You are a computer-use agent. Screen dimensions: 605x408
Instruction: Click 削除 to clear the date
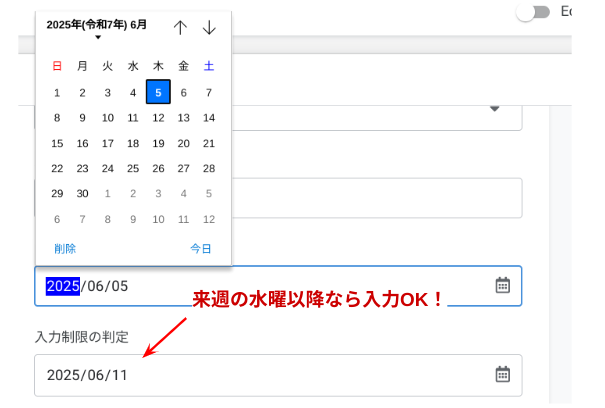[x=65, y=249]
